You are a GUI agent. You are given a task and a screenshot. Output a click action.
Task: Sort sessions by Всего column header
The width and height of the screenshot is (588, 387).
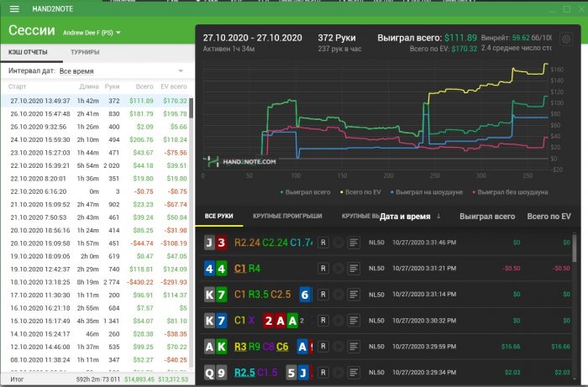point(144,86)
